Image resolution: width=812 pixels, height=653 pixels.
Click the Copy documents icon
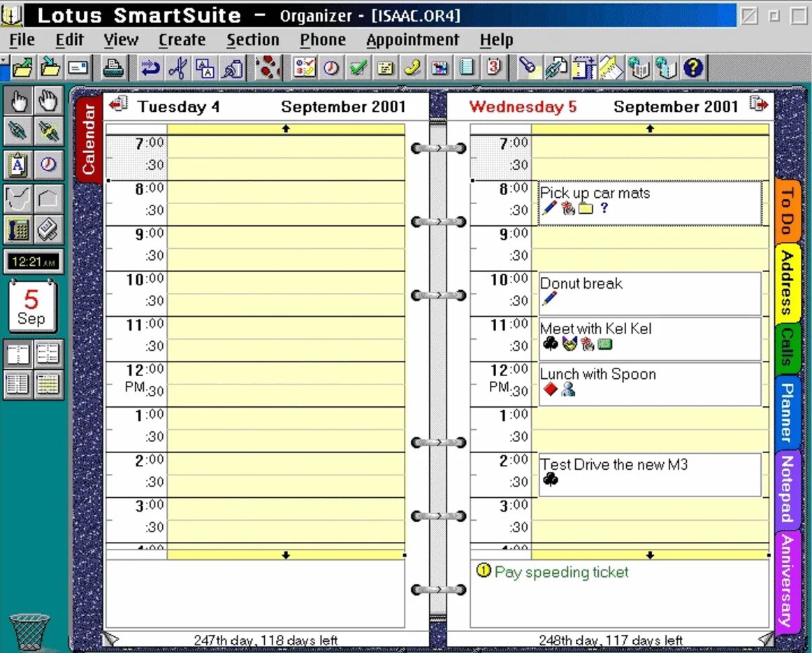pyautogui.click(x=205, y=68)
